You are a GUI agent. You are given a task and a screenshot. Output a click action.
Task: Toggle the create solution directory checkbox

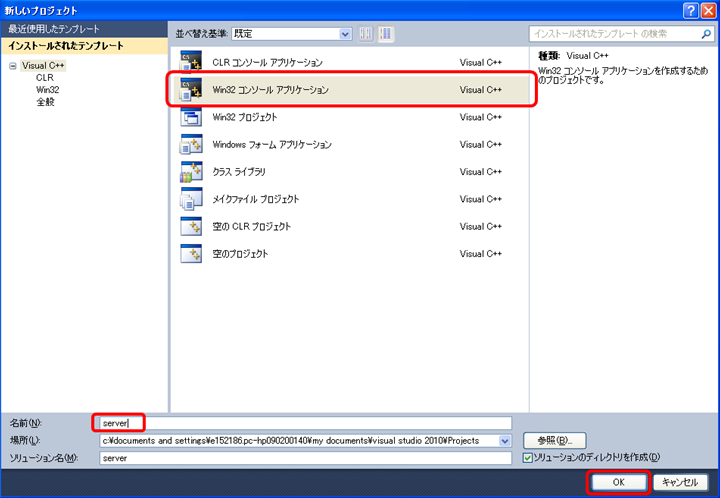(x=528, y=458)
